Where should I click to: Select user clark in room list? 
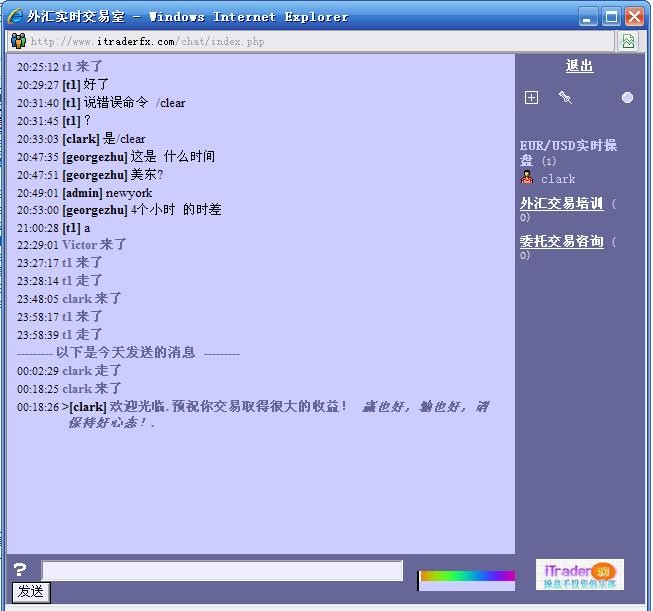[558, 179]
